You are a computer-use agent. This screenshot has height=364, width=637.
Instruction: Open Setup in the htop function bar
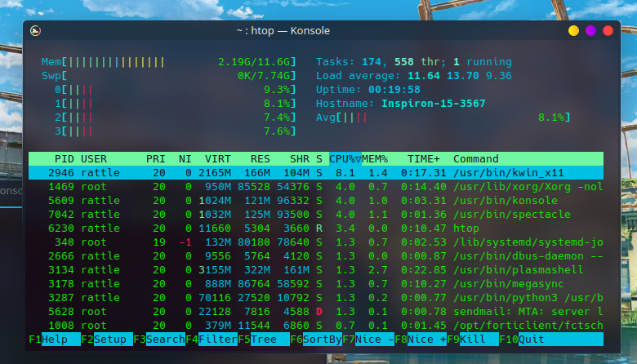114,340
